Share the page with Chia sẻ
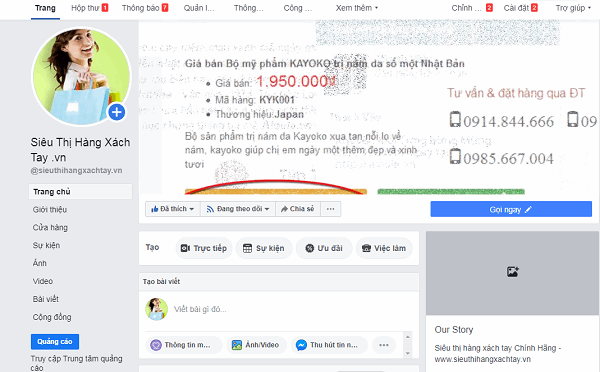 tap(297, 209)
